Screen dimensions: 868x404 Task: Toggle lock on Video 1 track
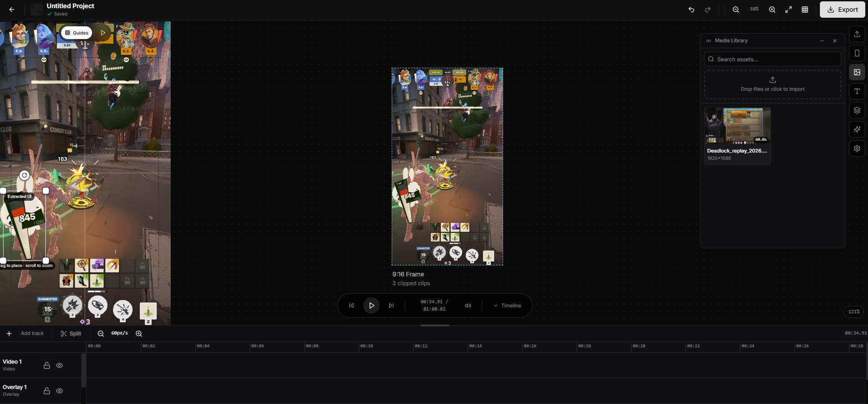[47, 365]
